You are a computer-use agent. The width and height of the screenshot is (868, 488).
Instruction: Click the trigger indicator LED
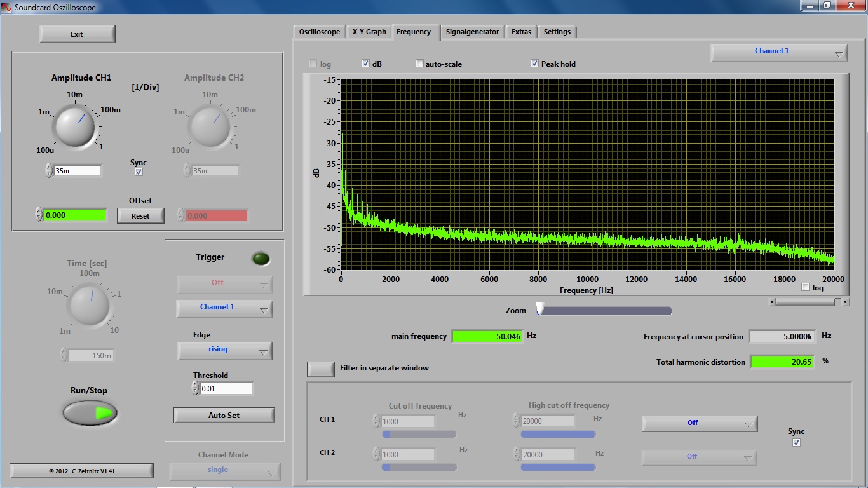261,259
